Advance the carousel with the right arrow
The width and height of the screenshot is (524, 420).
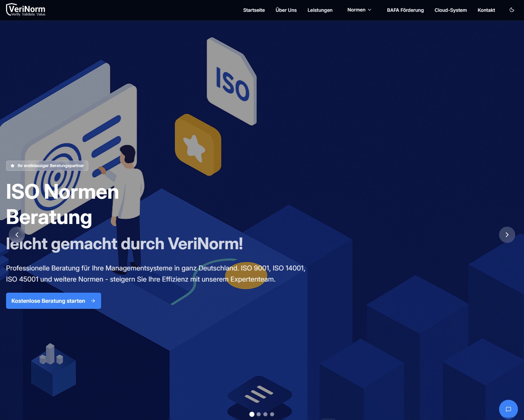[x=507, y=235]
